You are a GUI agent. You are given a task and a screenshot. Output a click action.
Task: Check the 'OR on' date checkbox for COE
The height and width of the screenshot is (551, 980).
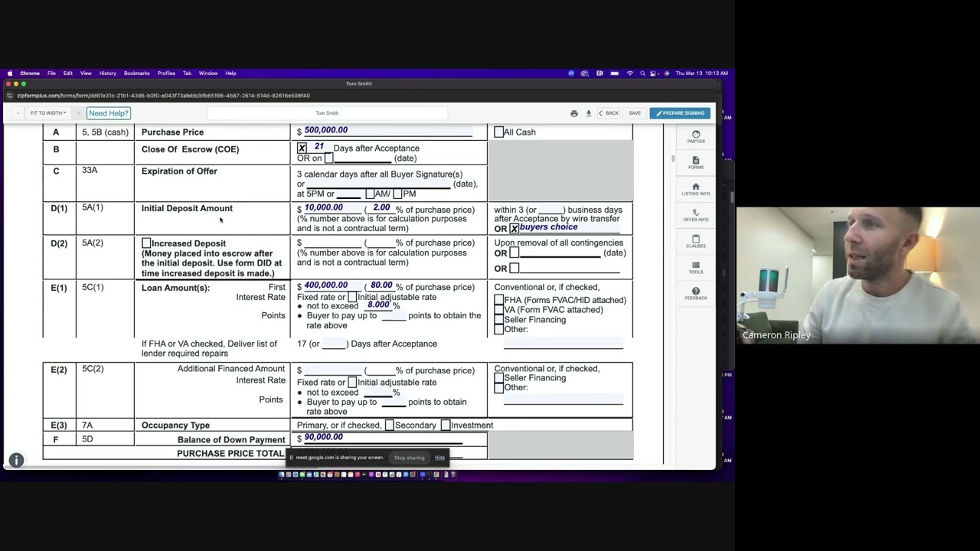pos(328,158)
